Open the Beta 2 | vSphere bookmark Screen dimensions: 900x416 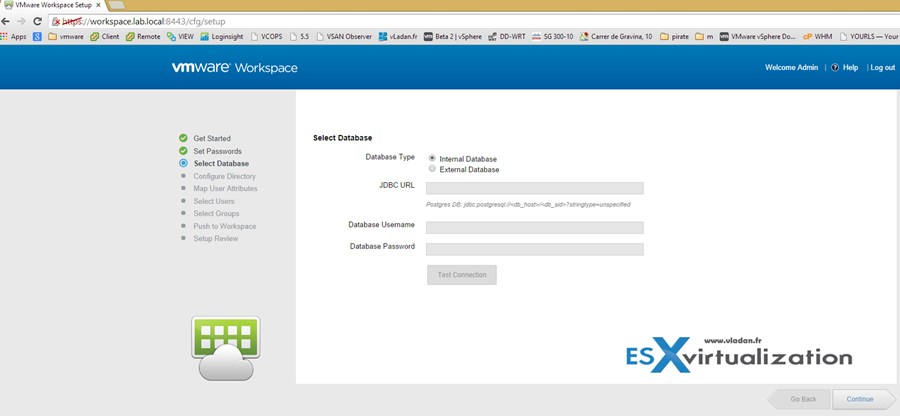(x=453, y=36)
